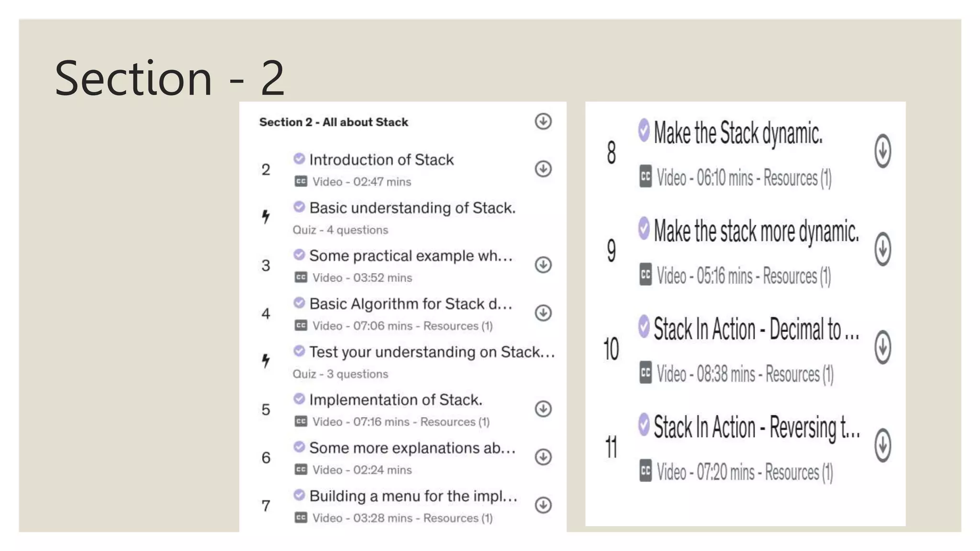This screenshot has width=980, height=551.
Task: Download Stack In Action Decimal lecture
Action: pyautogui.click(x=882, y=348)
